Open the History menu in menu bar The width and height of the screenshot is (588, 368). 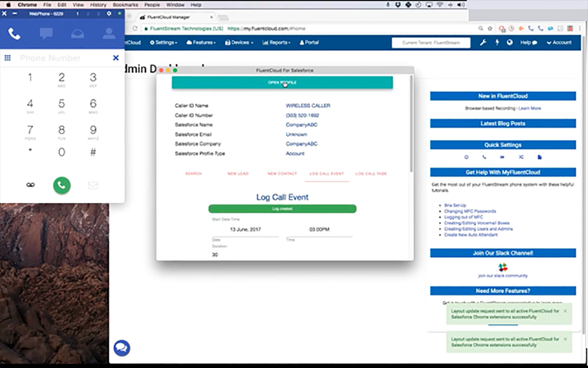click(x=98, y=5)
